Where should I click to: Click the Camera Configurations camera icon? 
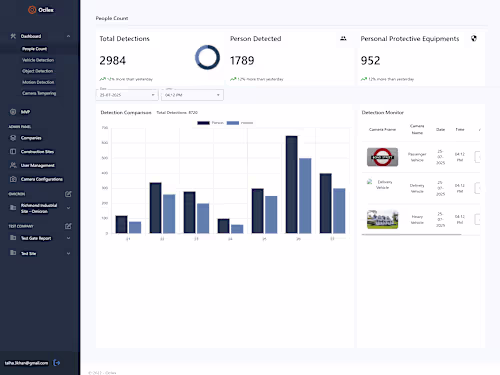click(13, 179)
